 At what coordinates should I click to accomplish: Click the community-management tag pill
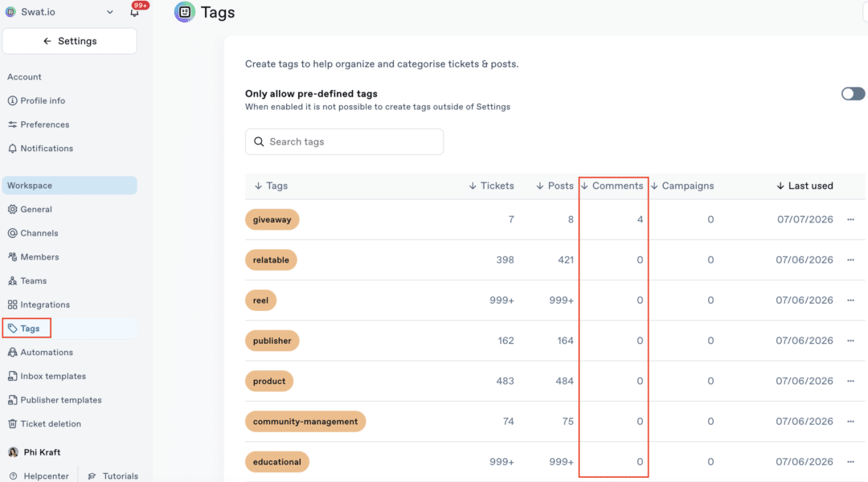[x=305, y=422]
